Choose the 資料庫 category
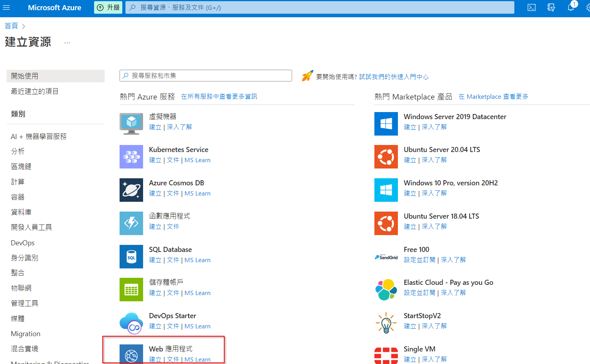The width and height of the screenshot is (590, 364). pyautogui.click(x=21, y=212)
